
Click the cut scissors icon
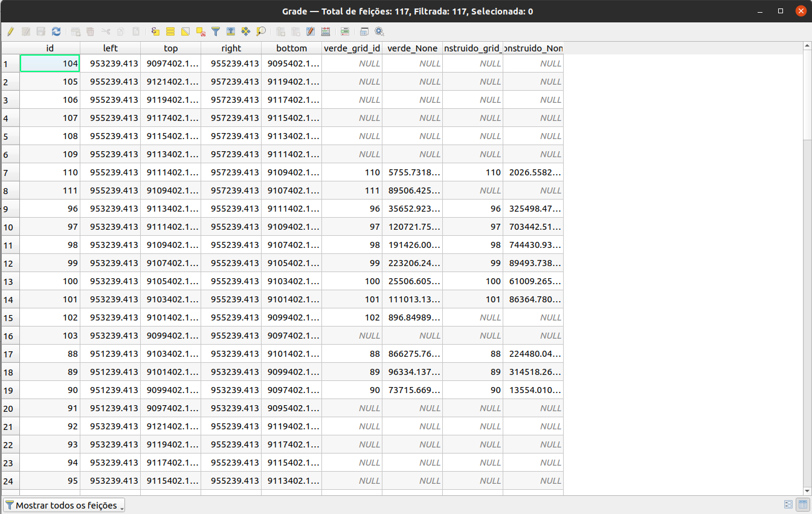click(x=106, y=31)
